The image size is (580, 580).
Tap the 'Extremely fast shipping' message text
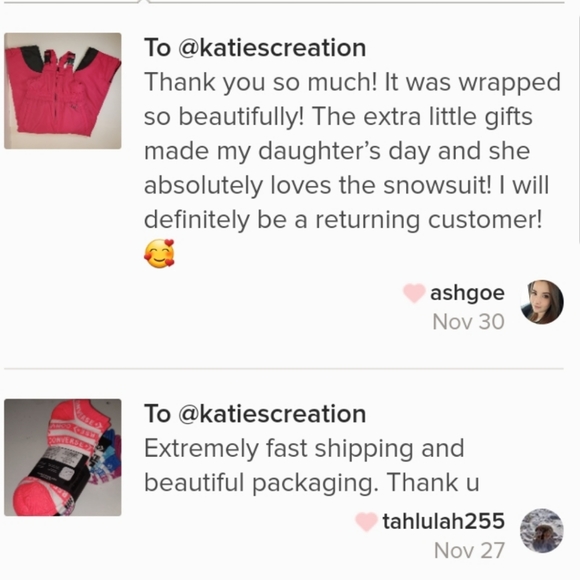coord(311,465)
